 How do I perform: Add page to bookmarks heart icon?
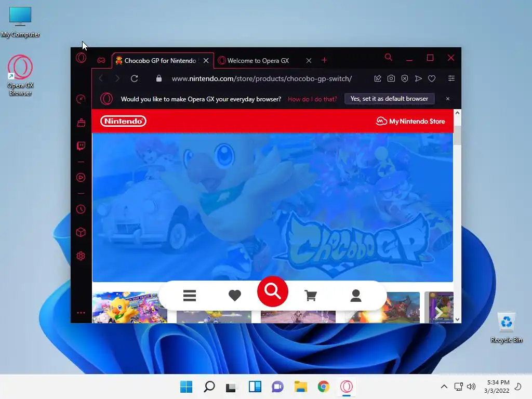point(432,78)
